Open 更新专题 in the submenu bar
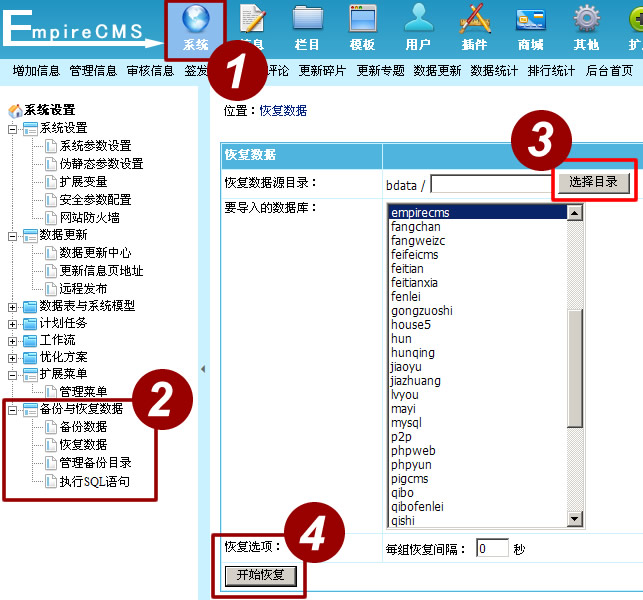Viewport: 643px width, 600px height. click(x=381, y=71)
